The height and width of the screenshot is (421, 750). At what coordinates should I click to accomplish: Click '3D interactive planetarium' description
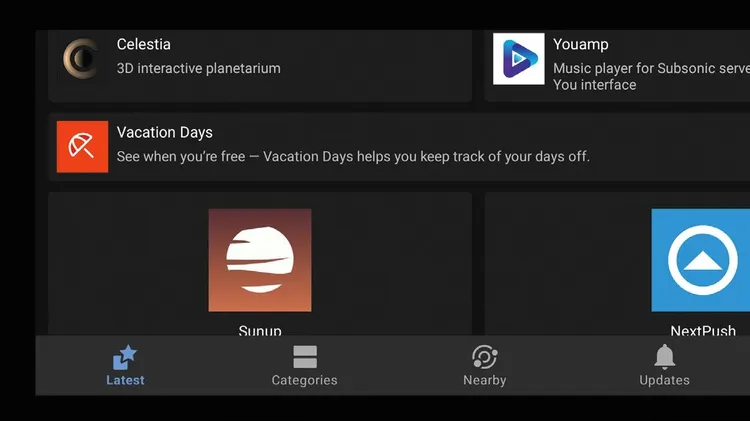(199, 68)
